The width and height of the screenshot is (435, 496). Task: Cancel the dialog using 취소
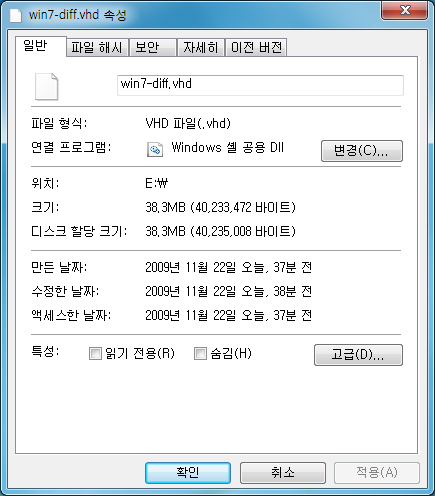pos(283,473)
